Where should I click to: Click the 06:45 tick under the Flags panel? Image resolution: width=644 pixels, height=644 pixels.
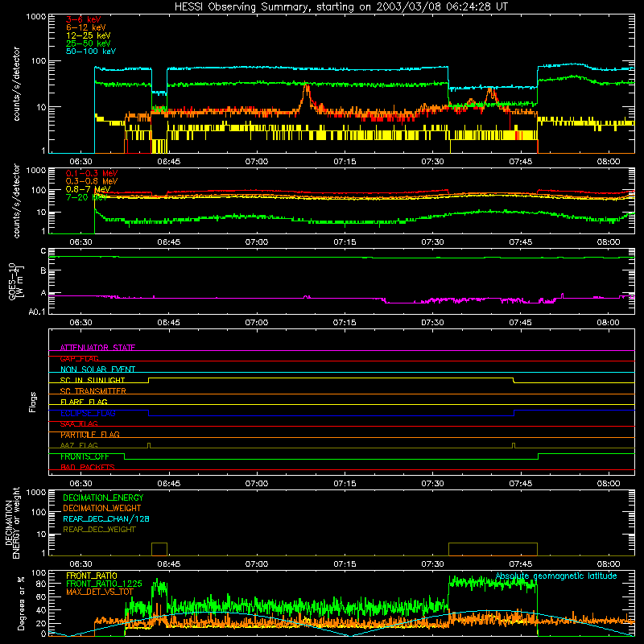tap(169, 484)
